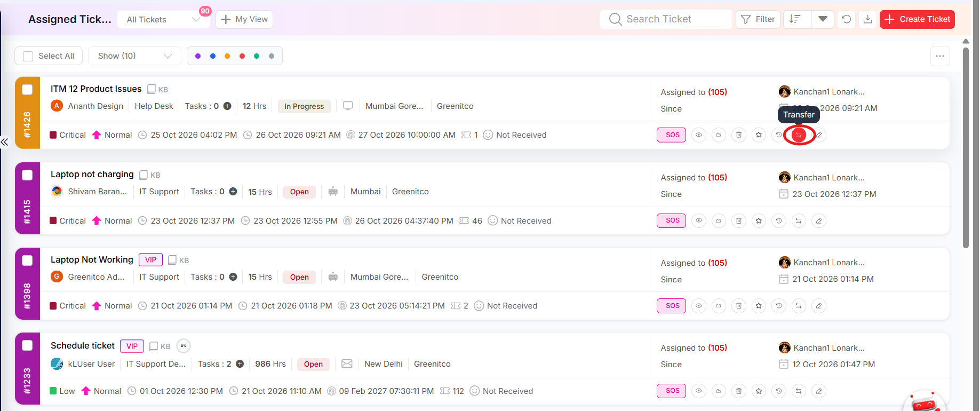Click the Transfer icon for ticket #1426
Viewport: 980px width, 411px height.
[x=799, y=135]
